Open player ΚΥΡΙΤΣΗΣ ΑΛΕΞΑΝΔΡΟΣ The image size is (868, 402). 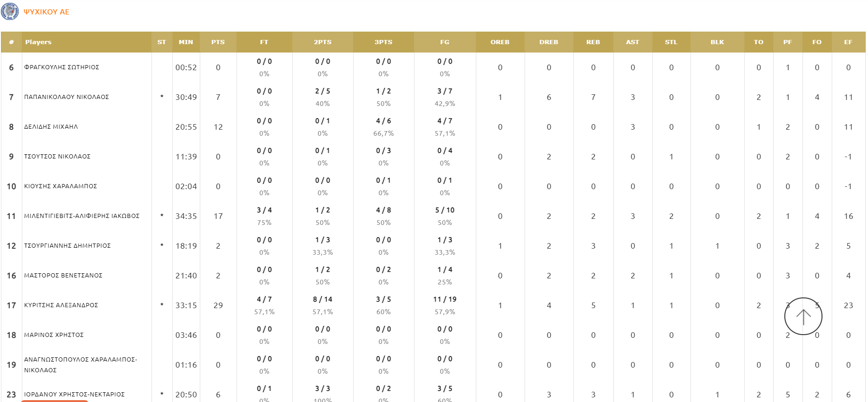coord(61,305)
